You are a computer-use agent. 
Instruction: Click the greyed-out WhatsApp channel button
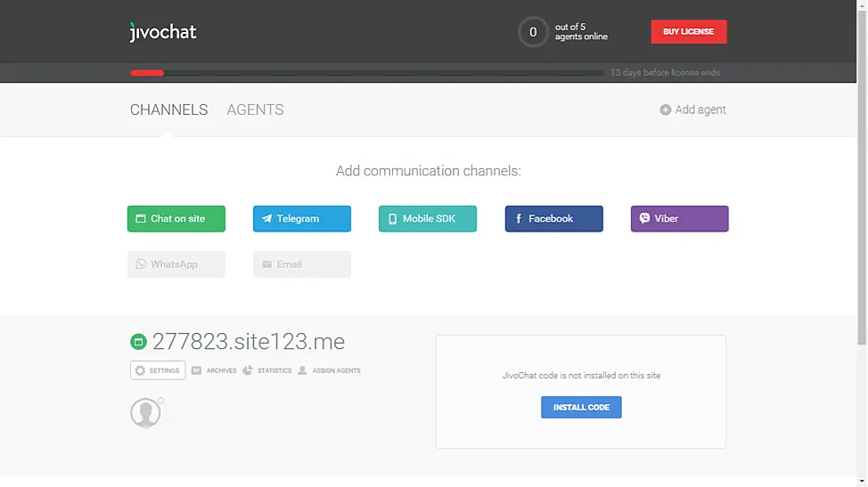coord(176,264)
